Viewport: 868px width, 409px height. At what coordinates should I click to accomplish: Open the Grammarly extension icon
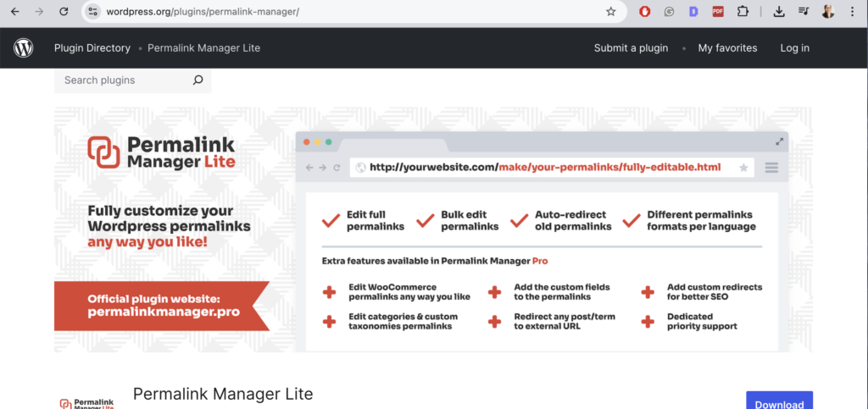pos(669,11)
